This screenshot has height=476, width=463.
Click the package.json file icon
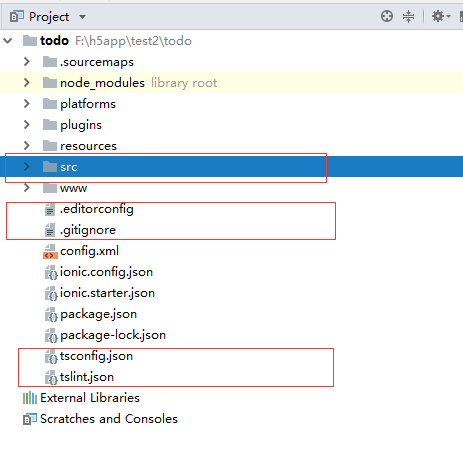point(51,314)
